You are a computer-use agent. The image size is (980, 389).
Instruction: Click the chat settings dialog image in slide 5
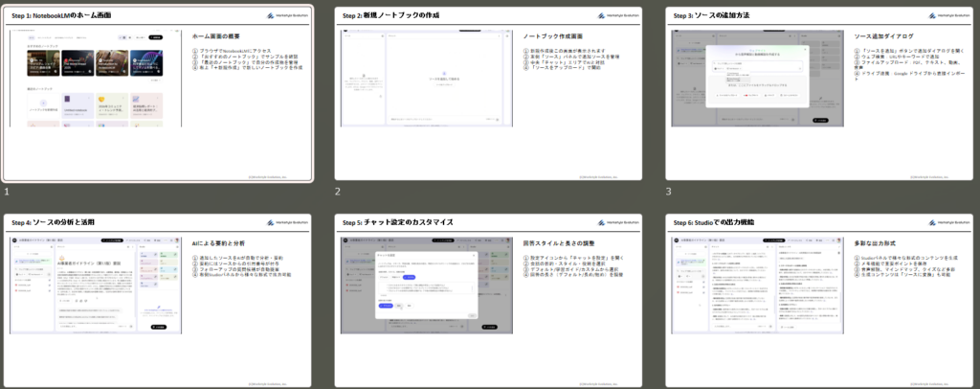pos(426,285)
